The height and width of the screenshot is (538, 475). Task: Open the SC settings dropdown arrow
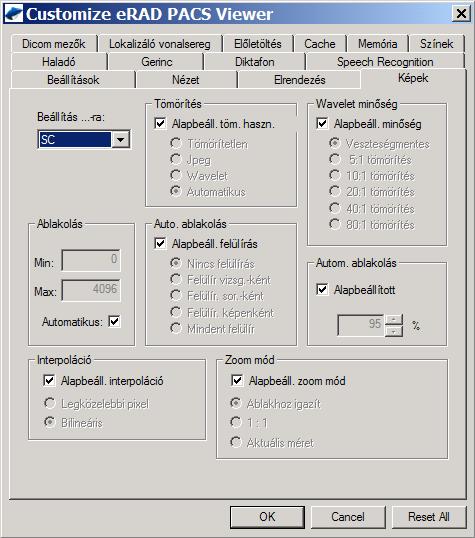click(x=120, y=139)
